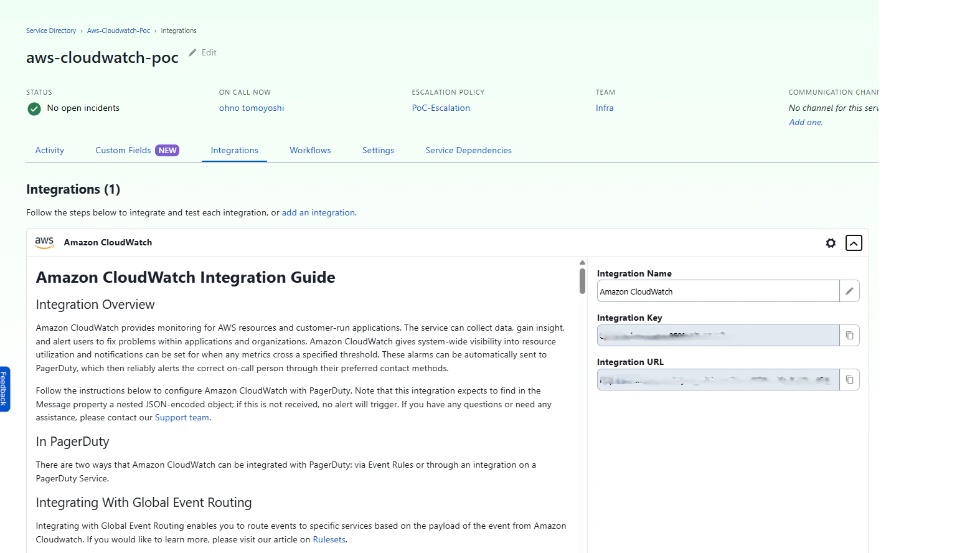
Task: Open the Rulesets article link
Action: click(329, 540)
